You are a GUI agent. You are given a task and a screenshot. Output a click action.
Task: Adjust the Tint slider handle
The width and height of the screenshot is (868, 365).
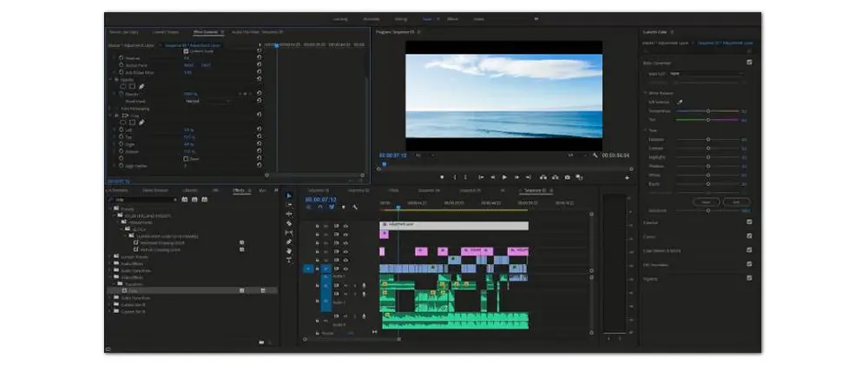[708, 120]
